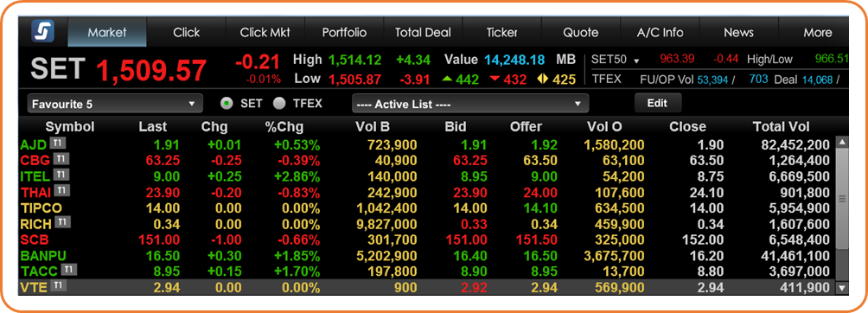Click the yellow unchanged stocks icon
868x313 pixels.
543,80
